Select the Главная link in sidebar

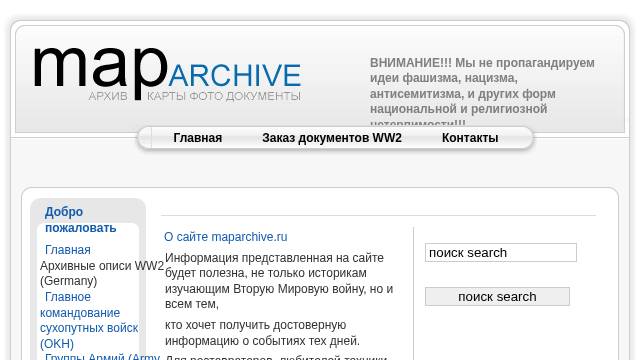pyautogui.click(x=68, y=250)
